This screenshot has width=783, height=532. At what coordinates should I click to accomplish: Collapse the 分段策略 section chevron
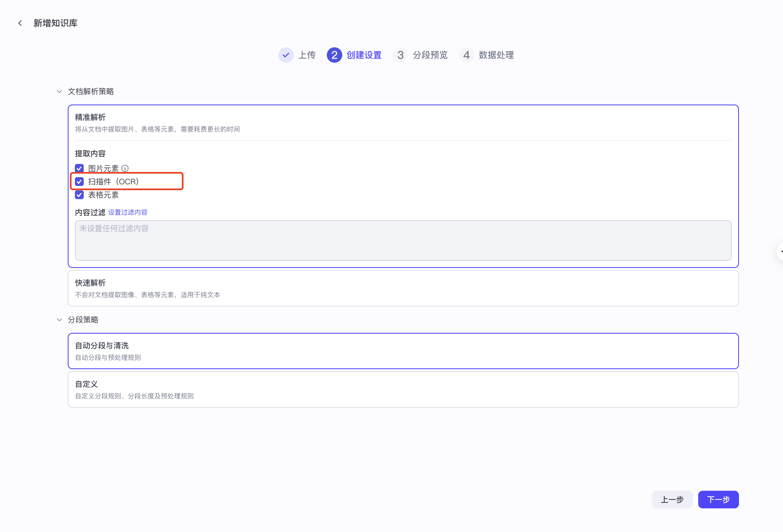pyautogui.click(x=60, y=320)
